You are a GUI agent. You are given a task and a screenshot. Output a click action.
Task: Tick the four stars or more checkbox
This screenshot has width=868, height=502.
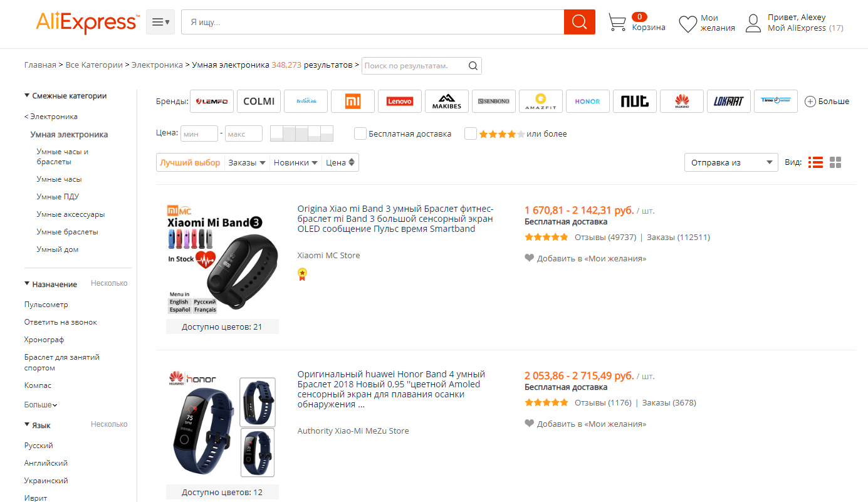(471, 133)
